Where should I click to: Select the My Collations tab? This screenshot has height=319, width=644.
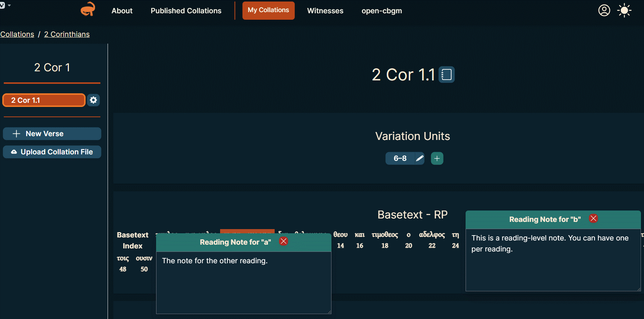(x=268, y=10)
